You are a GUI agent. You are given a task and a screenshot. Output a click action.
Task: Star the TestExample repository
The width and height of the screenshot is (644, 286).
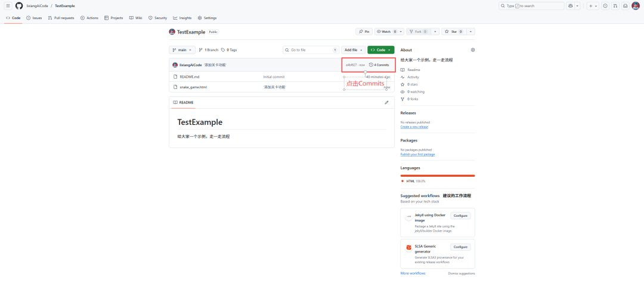pyautogui.click(x=454, y=32)
